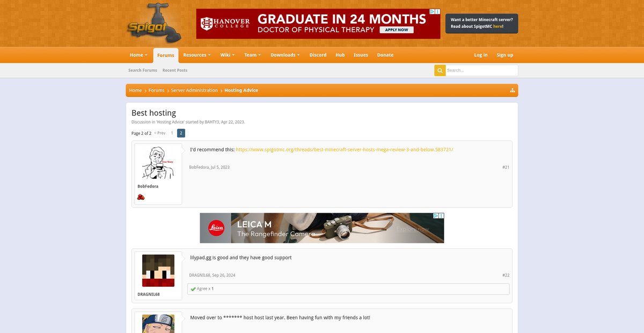Click the AdChoices icon on Hanover ad

(432, 11)
